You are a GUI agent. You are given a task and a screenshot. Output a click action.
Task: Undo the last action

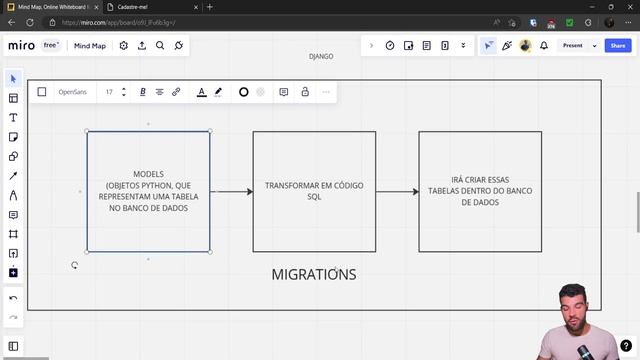pyautogui.click(x=13, y=298)
